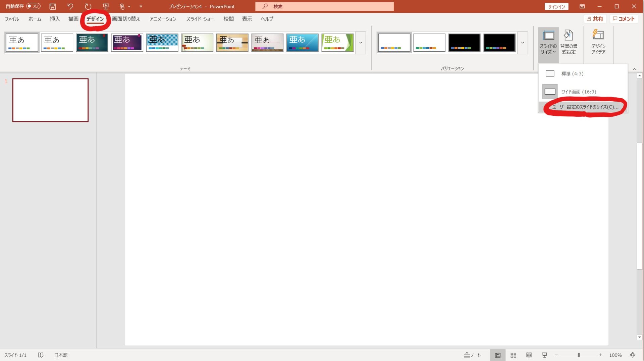
Task: Click the zoom out minus button
Action: pyautogui.click(x=556, y=355)
